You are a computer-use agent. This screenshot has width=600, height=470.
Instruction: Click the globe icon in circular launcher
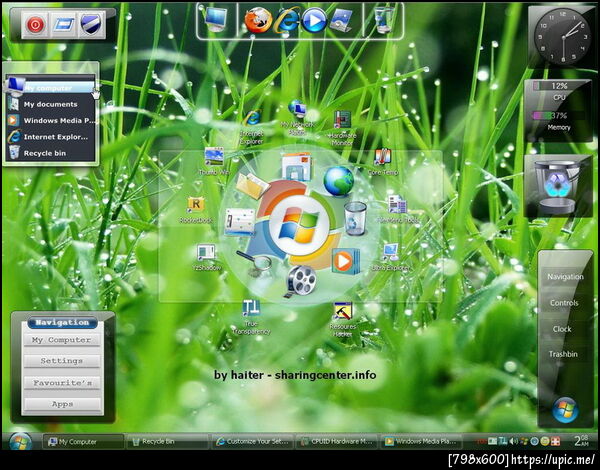(x=339, y=181)
